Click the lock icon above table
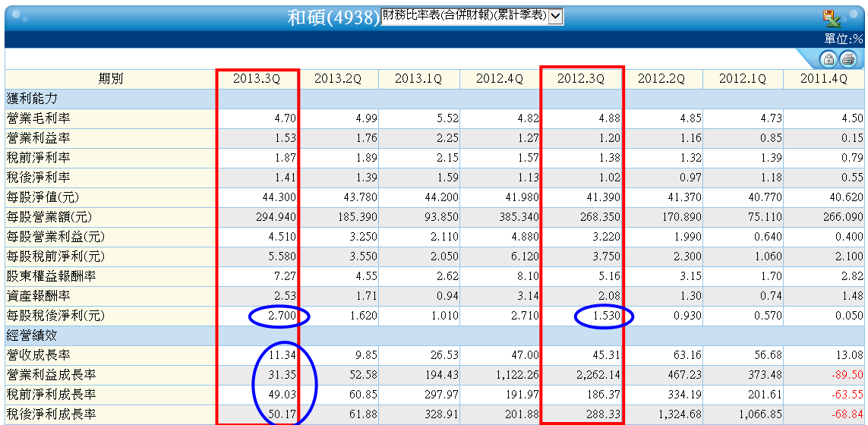 point(829,58)
